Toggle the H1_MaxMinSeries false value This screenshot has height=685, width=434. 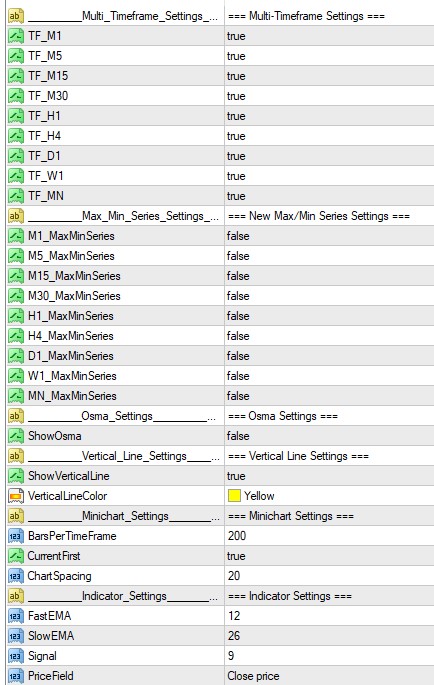(x=238, y=316)
